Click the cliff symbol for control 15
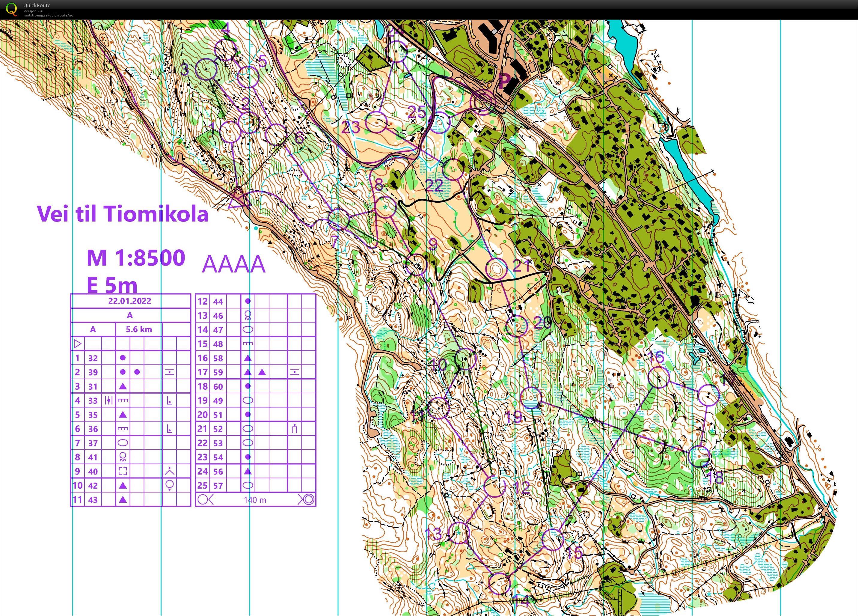This screenshot has width=858, height=616. coord(248,344)
